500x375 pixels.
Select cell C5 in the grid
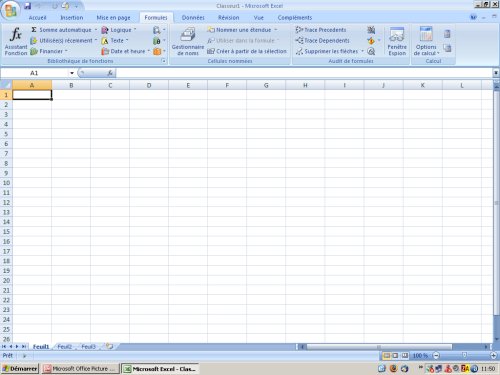pos(110,134)
